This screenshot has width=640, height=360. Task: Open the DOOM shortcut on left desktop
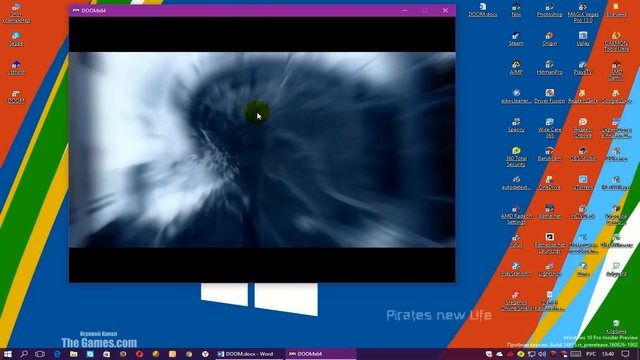tap(16, 97)
